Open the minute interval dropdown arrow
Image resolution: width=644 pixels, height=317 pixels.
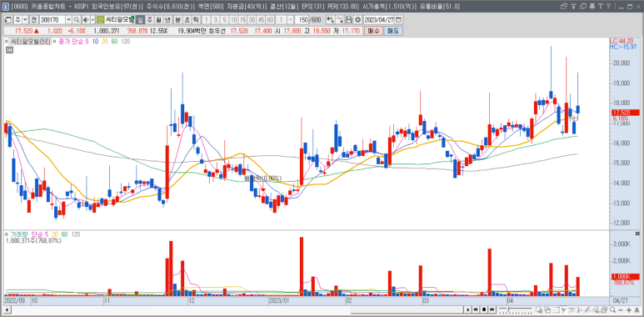291,20
